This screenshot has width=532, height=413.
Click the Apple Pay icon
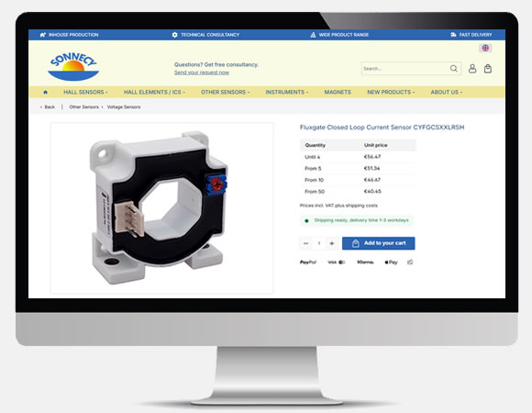391,262
